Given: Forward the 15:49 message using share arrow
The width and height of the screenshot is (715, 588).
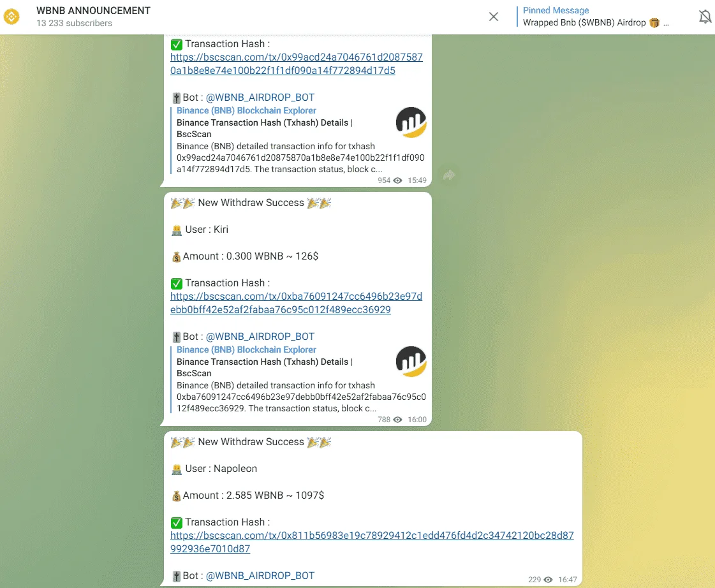Looking at the screenshot, I should click(x=449, y=175).
